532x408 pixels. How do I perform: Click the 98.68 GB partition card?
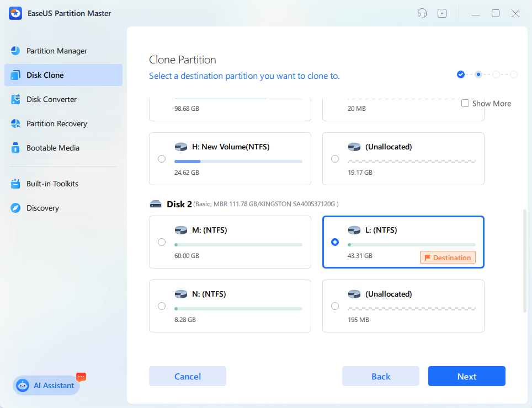click(x=230, y=110)
